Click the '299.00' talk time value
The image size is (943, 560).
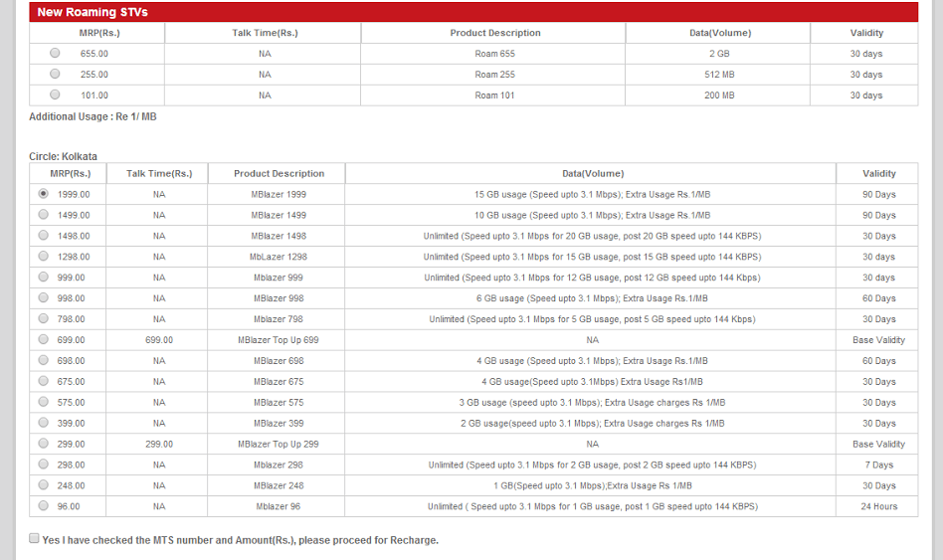159,444
